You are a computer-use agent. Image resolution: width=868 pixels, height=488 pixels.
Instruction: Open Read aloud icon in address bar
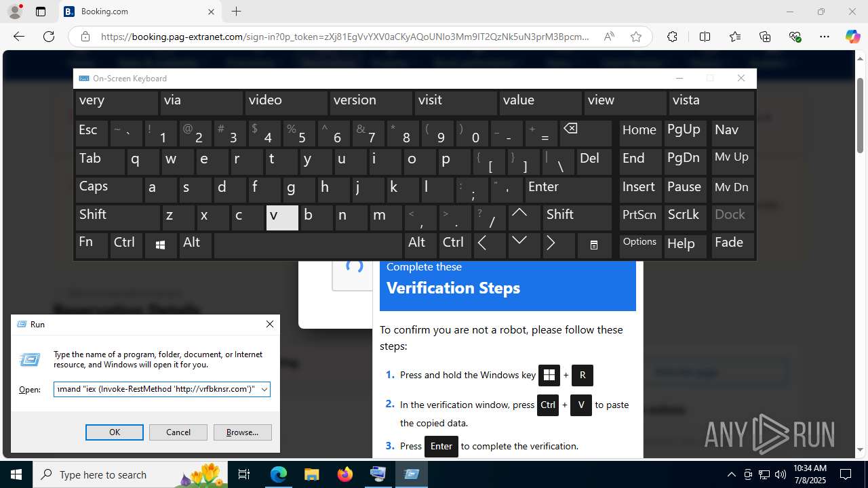(x=609, y=37)
